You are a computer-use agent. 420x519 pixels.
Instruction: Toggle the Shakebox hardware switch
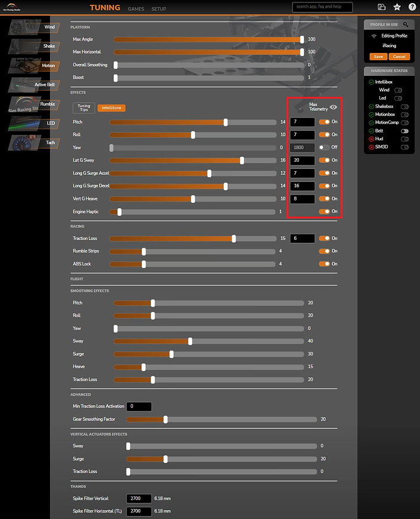404,107
